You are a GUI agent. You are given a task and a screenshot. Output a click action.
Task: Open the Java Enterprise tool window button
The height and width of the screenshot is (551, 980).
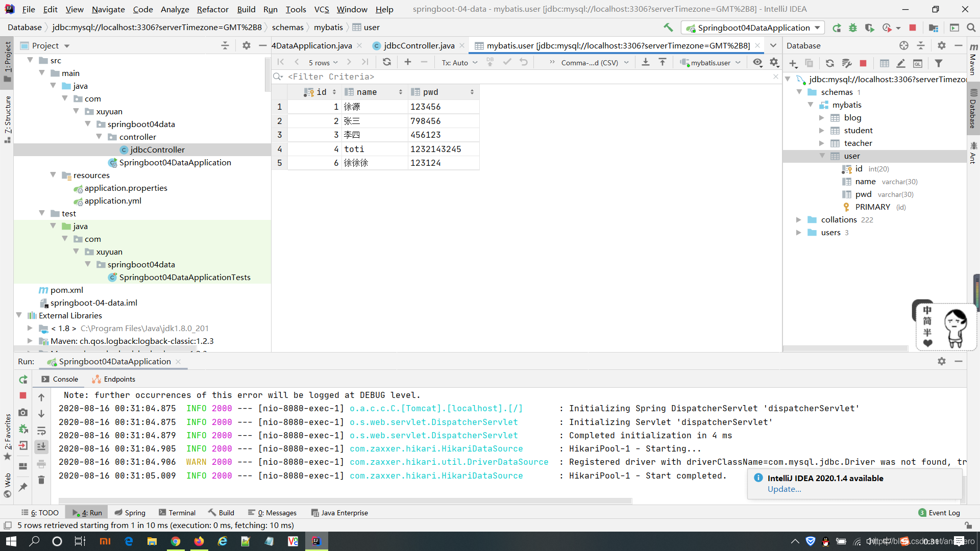(339, 513)
